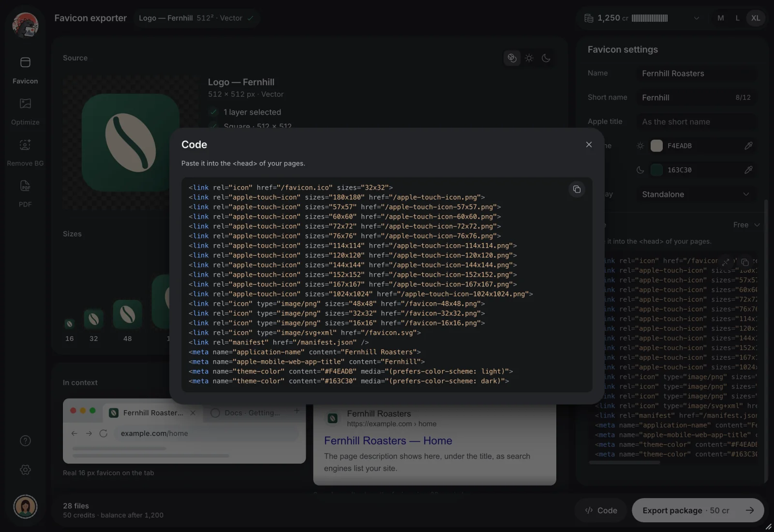Toggle the auto light/dark preview icon
This screenshot has height=532, width=774.
click(512, 58)
